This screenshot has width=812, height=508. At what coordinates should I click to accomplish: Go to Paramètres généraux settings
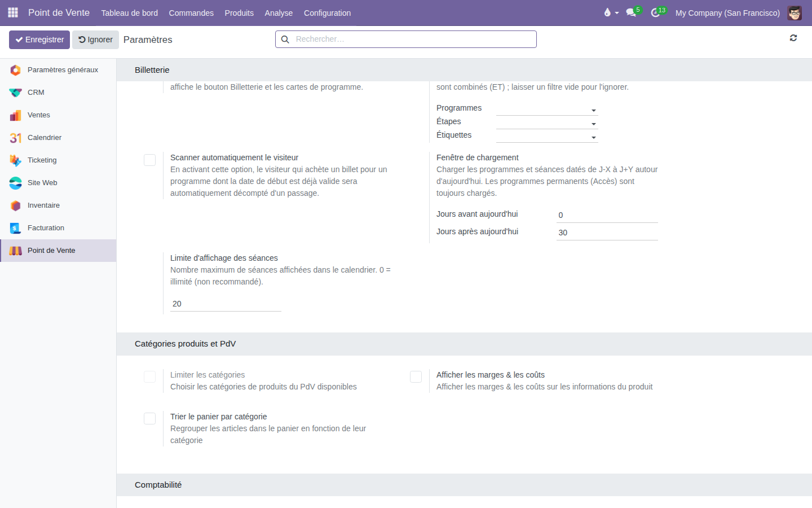[x=58, y=70]
